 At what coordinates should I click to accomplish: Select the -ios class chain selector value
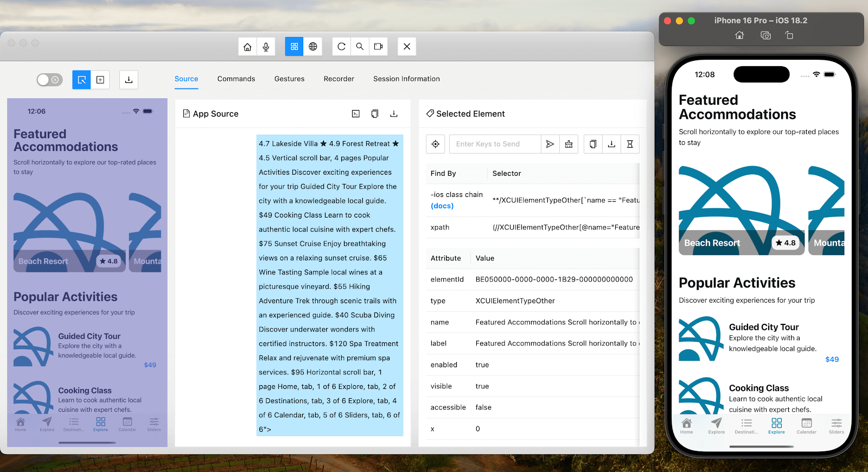(x=566, y=200)
